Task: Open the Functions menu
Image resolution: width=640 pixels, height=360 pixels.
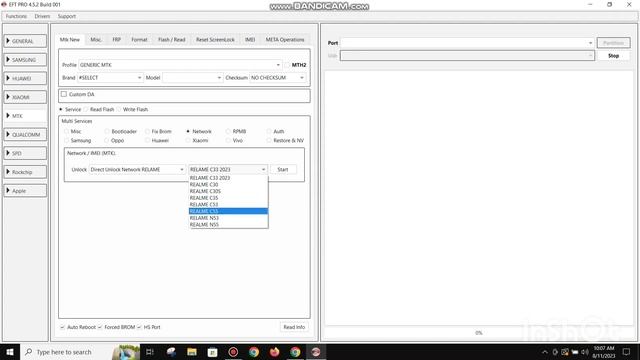Action: [x=16, y=16]
